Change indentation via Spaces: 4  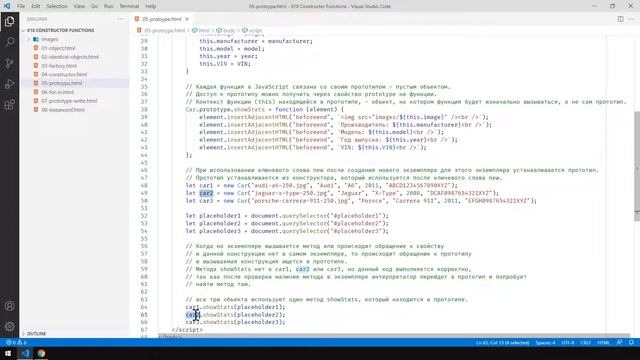[x=545, y=342]
